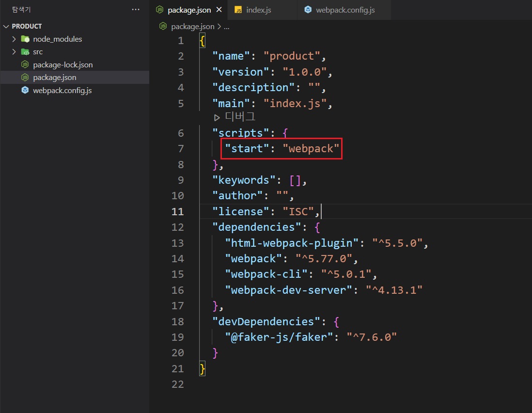Click the "name" key on line 2
532x413 pixels.
[x=231, y=56]
